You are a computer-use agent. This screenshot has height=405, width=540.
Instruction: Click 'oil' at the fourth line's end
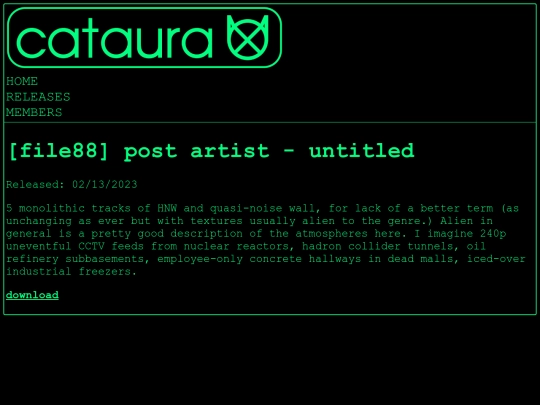tap(476, 246)
